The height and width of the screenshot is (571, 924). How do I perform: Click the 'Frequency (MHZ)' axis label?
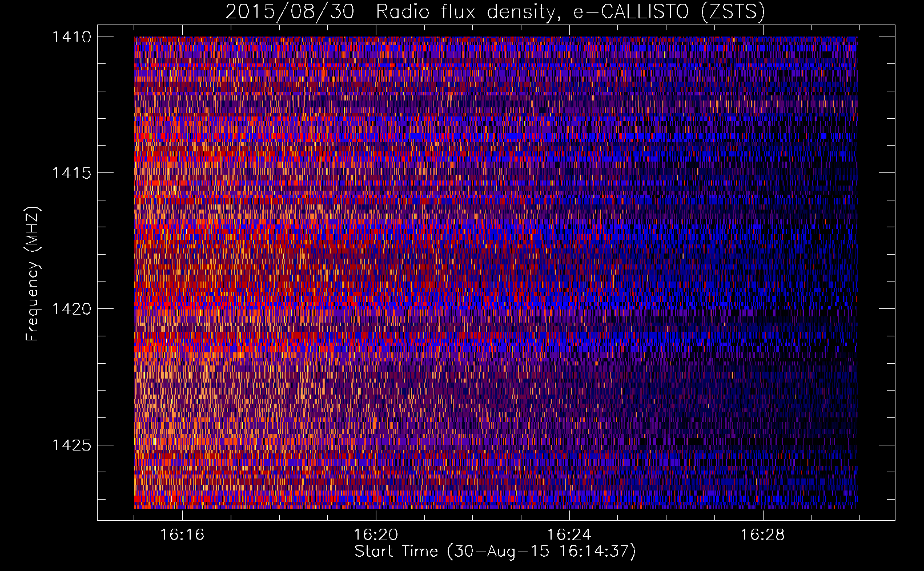(33, 274)
